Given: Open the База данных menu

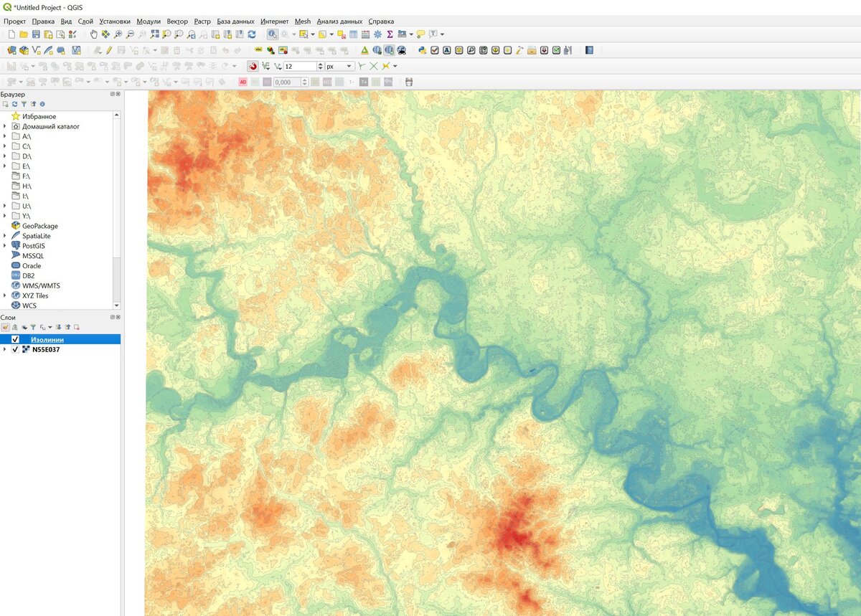Looking at the screenshot, I should (236, 22).
